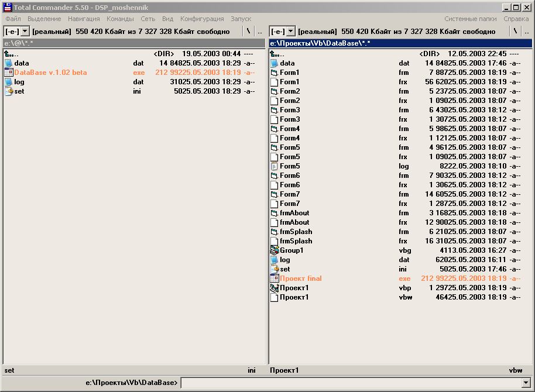Click the up-level icon in right panel
The height and width of the screenshot is (392, 535).
point(274,54)
